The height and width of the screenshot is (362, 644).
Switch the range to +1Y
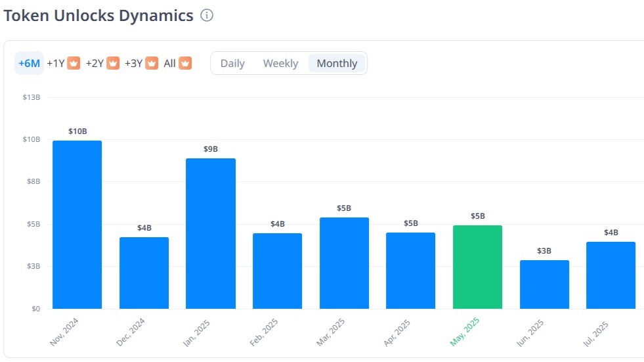coord(55,63)
